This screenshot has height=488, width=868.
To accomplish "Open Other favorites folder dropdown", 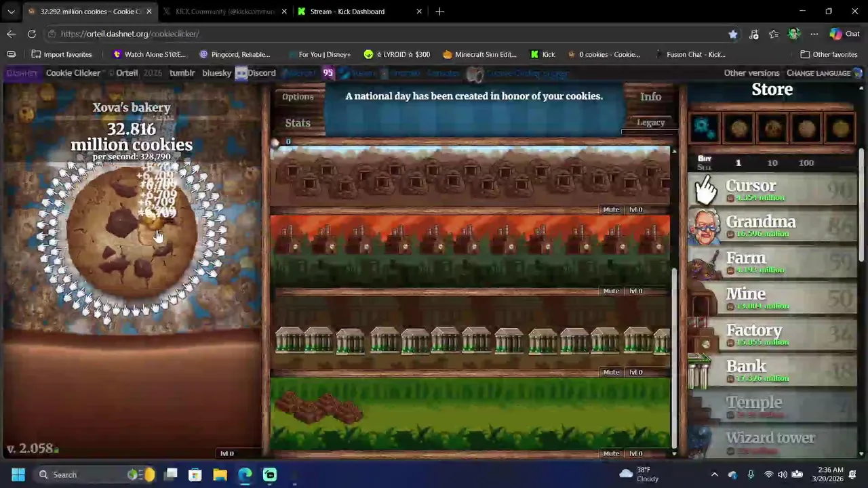I will coord(829,54).
